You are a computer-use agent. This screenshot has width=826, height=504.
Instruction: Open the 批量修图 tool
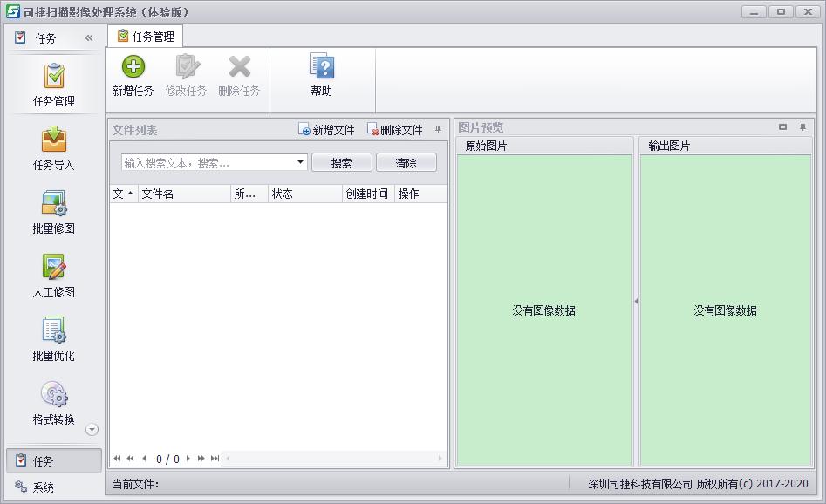54,212
